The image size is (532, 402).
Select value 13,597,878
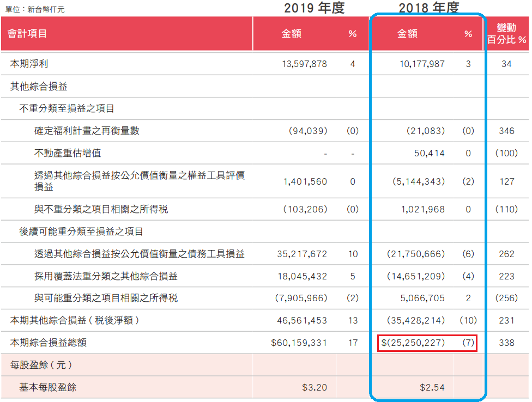click(304, 64)
